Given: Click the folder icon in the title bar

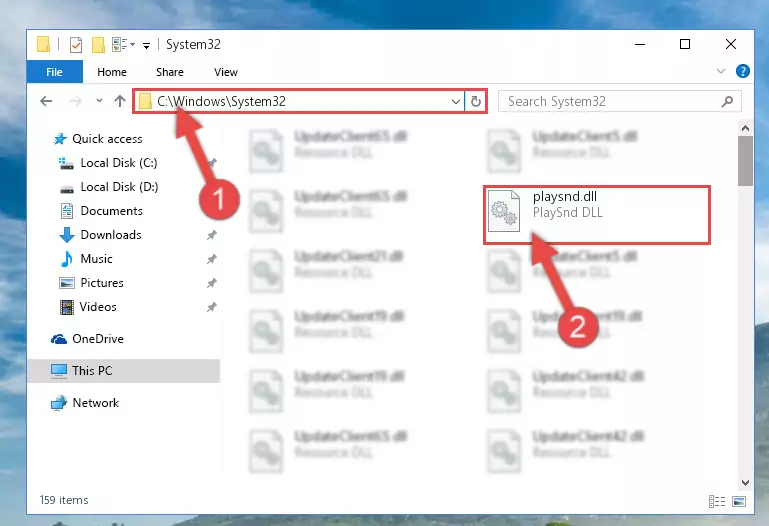Looking at the screenshot, I should point(43,45).
